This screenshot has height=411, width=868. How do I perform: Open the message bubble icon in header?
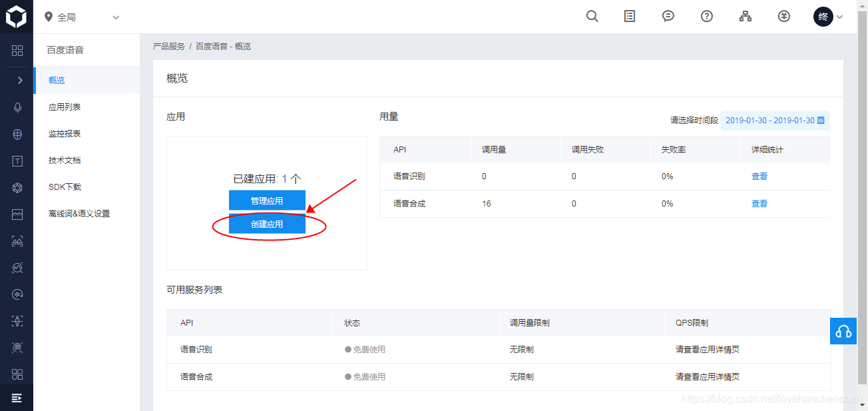click(668, 17)
